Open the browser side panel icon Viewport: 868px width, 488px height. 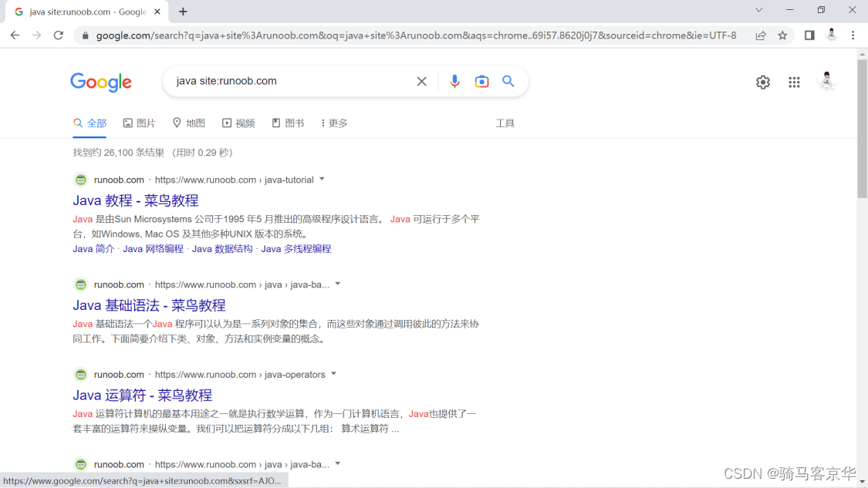(809, 35)
